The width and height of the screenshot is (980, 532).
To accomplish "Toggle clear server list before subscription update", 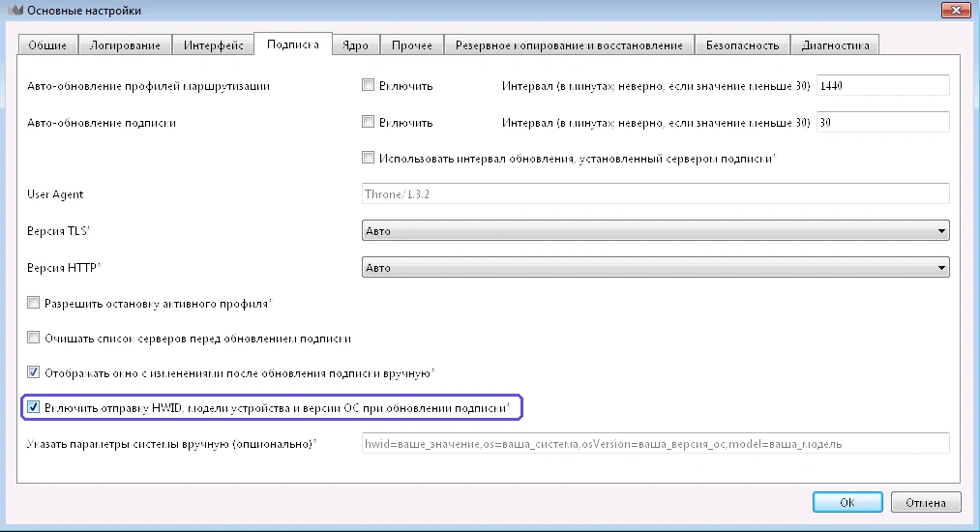I will point(33,339).
